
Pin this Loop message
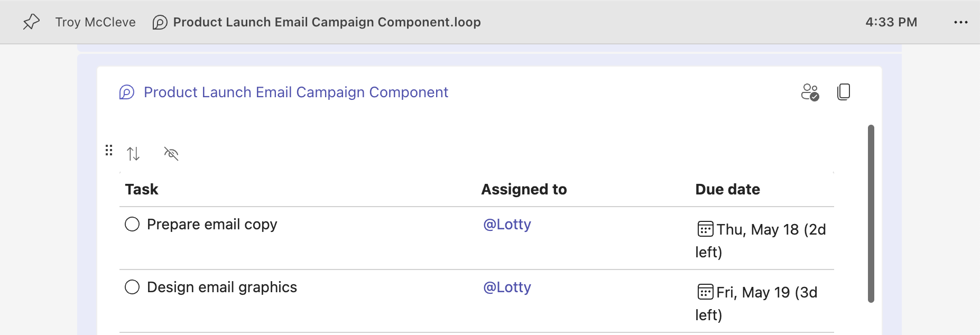31,22
